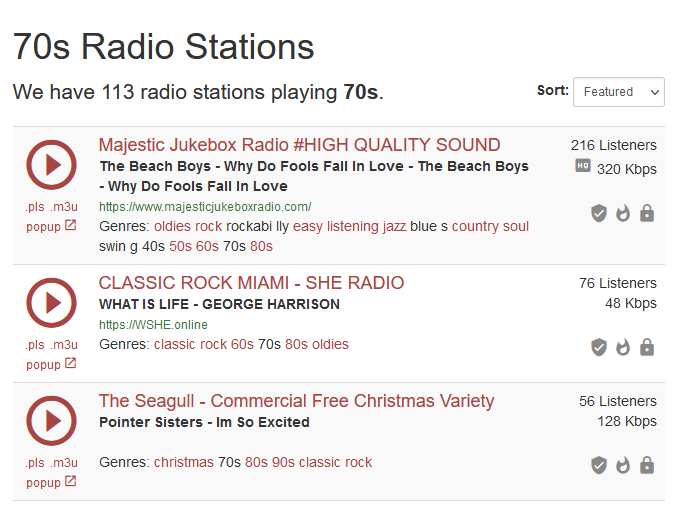Viewport: 676px width, 508px height.
Task: Play The Seagull station
Action: 52,420
